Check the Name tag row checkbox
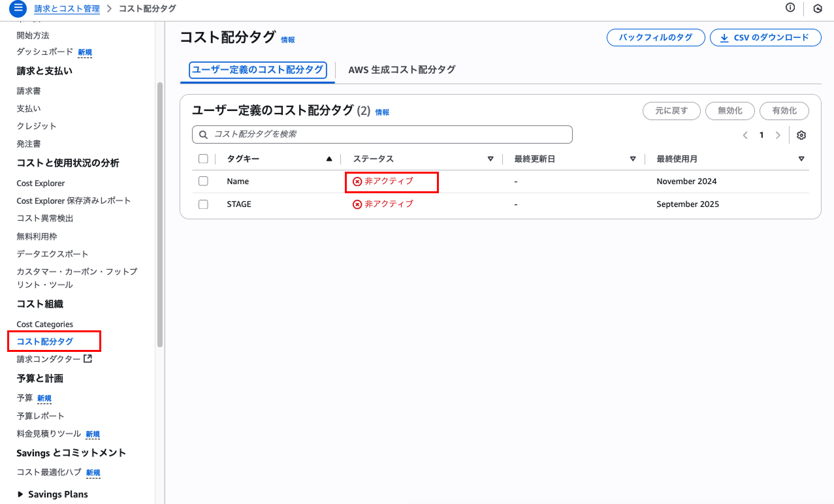 click(203, 181)
